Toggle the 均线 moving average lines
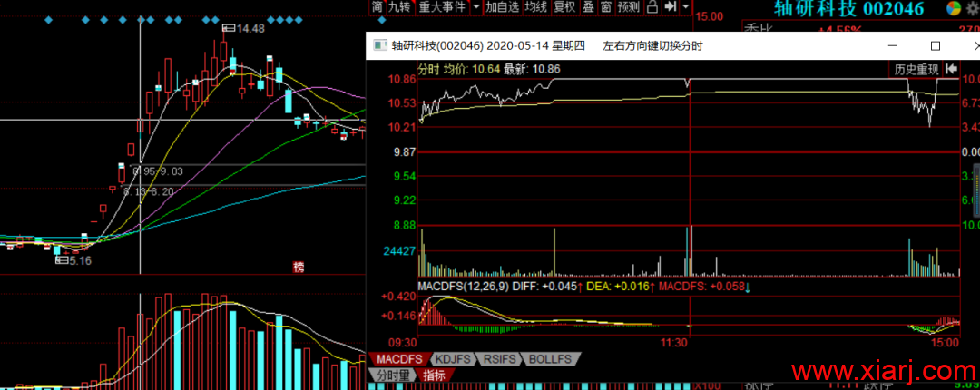This screenshot has height=390, width=980. 535,7
